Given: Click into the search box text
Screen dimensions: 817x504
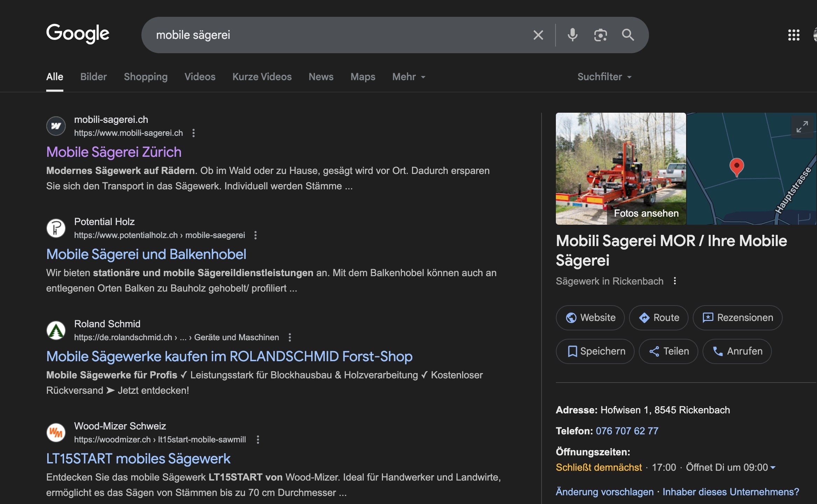Looking at the screenshot, I should pyautogui.click(x=193, y=35).
